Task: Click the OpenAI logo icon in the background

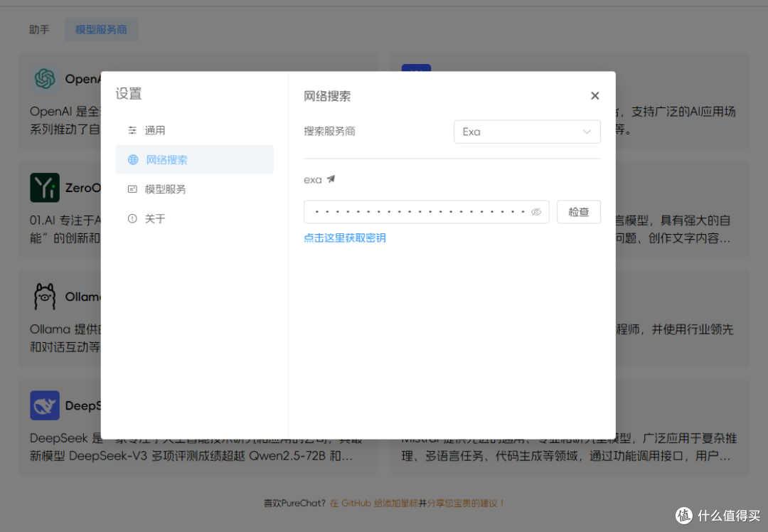Action: pyautogui.click(x=45, y=79)
